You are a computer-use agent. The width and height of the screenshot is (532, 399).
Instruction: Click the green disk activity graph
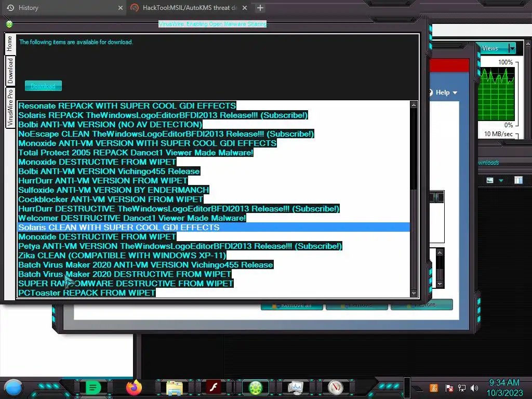click(496, 94)
